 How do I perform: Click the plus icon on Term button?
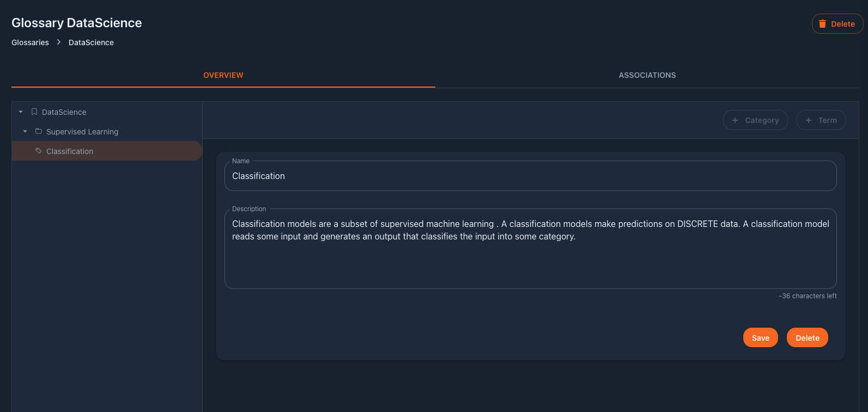(809, 120)
